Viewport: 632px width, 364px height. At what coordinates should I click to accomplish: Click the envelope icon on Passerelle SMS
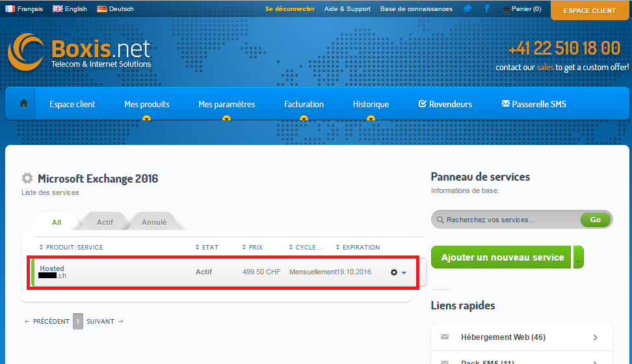pyautogui.click(x=505, y=103)
